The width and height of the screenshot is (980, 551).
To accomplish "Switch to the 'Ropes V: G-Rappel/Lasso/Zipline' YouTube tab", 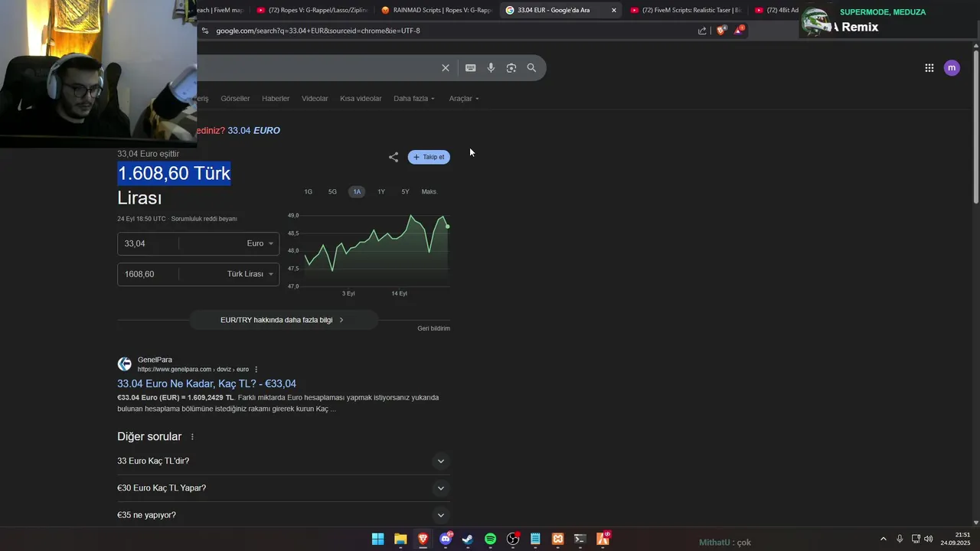I will (x=312, y=10).
